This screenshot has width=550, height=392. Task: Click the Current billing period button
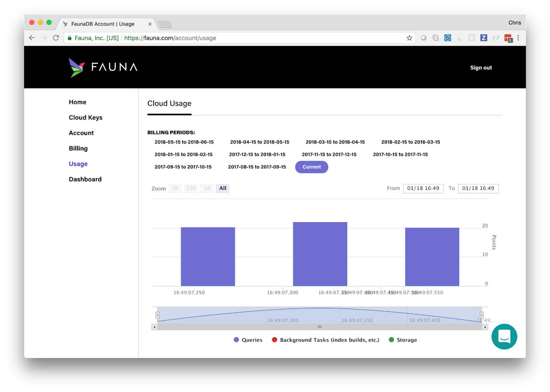[312, 167]
